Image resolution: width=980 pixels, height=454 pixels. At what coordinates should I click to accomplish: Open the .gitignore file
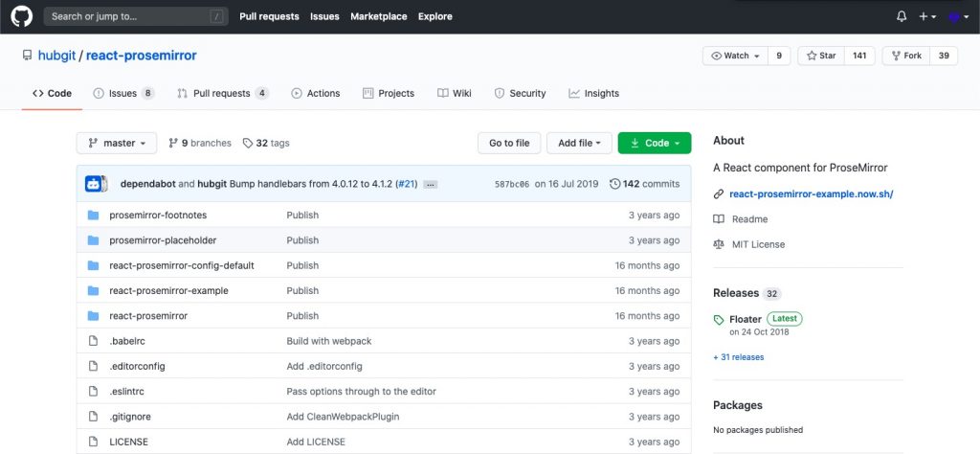click(130, 417)
